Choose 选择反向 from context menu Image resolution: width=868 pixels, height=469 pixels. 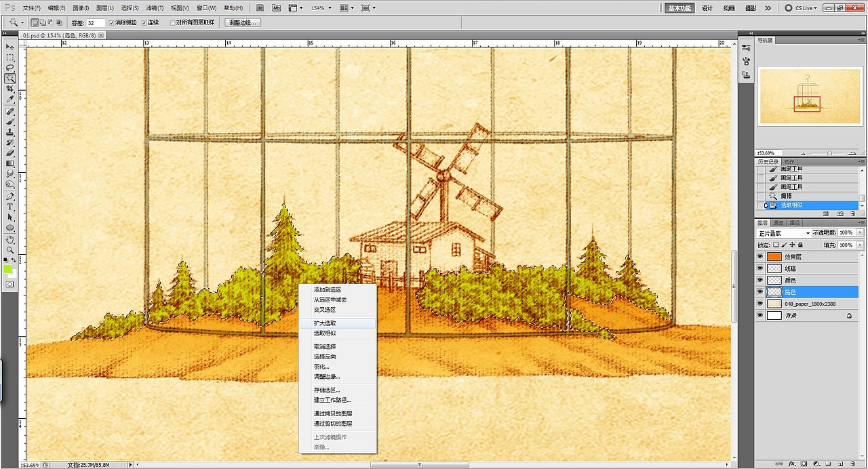[x=337, y=356]
